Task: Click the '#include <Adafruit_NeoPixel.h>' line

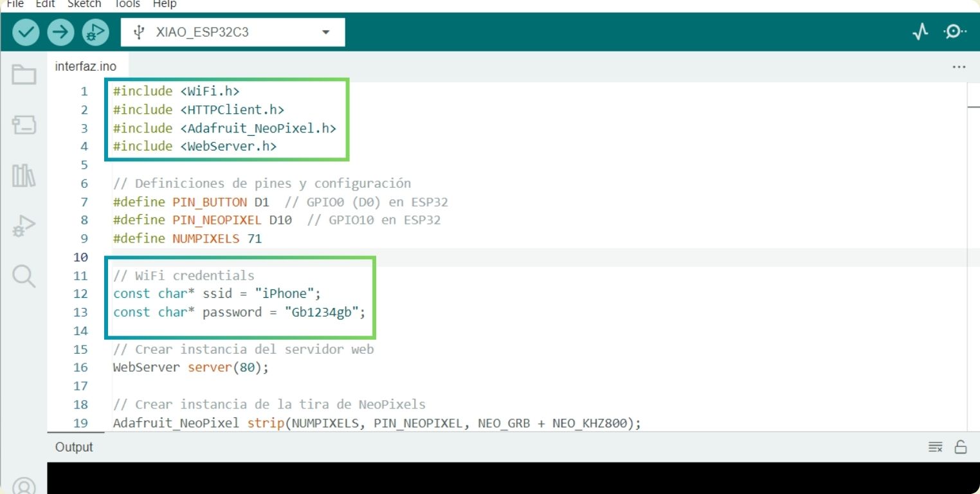Action: coord(225,128)
